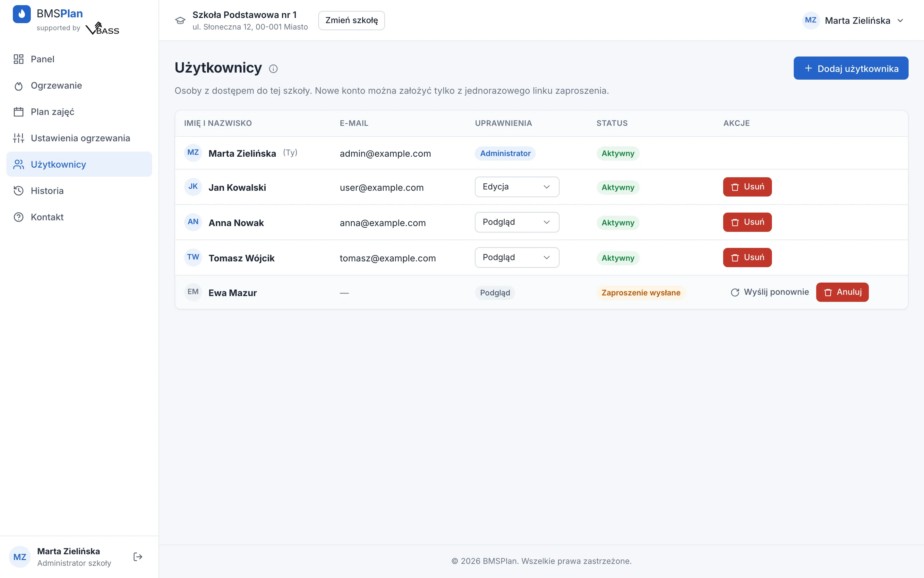Remove Jan Kowalski with Usuń button
The image size is (924, 578).
(747, 187)
